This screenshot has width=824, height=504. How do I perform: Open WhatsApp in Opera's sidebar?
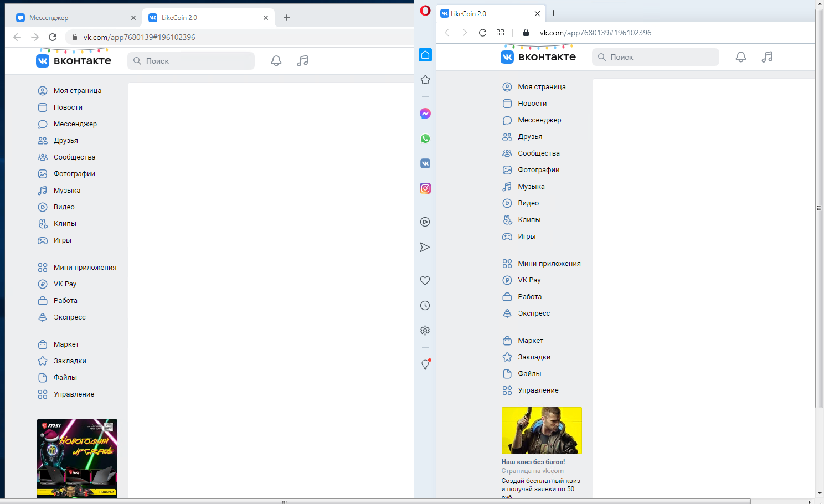[x=425, y=138]
